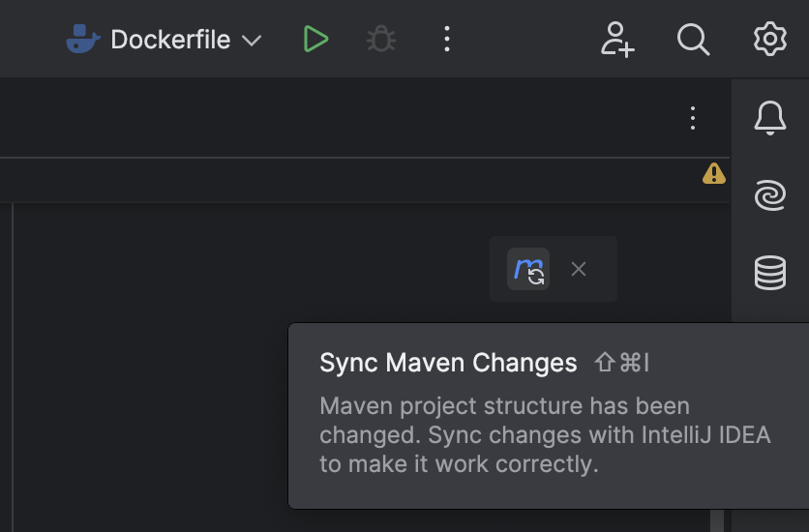
Task: Dismiss the Maven sync floating toolbar
Action: [x=579, y=269]
